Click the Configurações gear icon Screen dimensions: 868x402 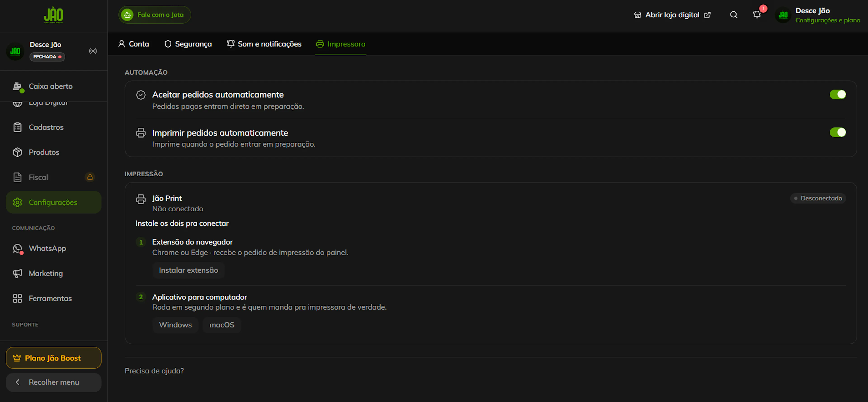coord(18,202)
